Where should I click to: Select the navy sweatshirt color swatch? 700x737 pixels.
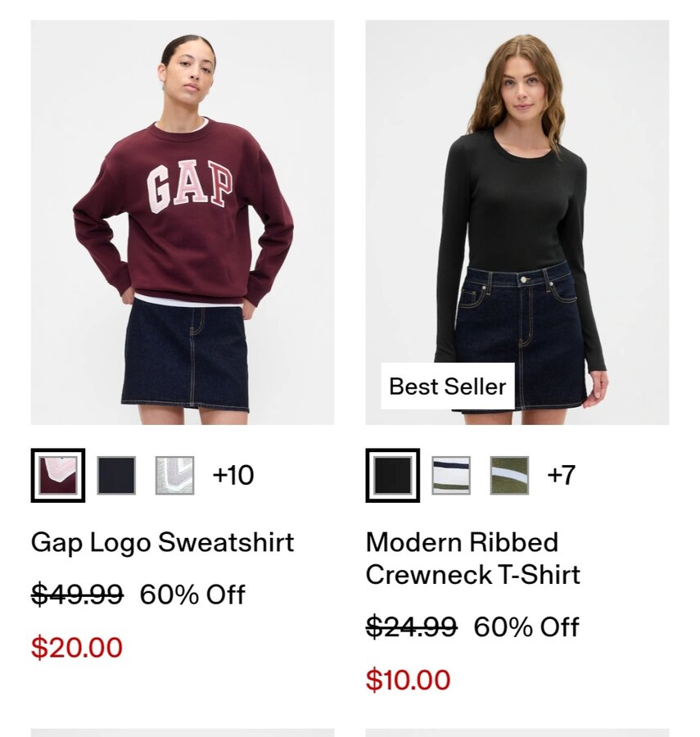[x=116, y=475]
